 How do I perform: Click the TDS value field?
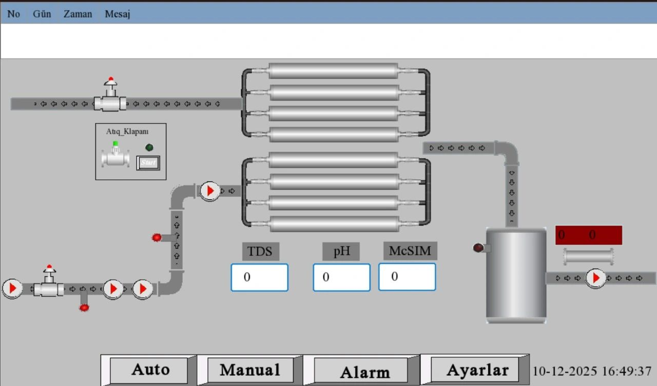[x=259, y=277]
